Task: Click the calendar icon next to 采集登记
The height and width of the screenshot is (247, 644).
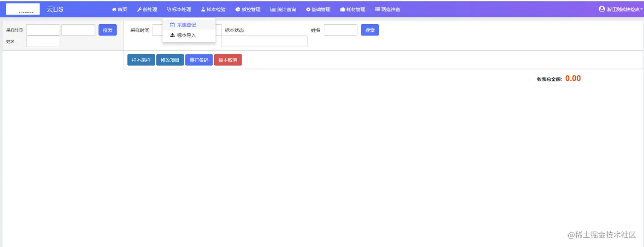Action: coord(172,25)
